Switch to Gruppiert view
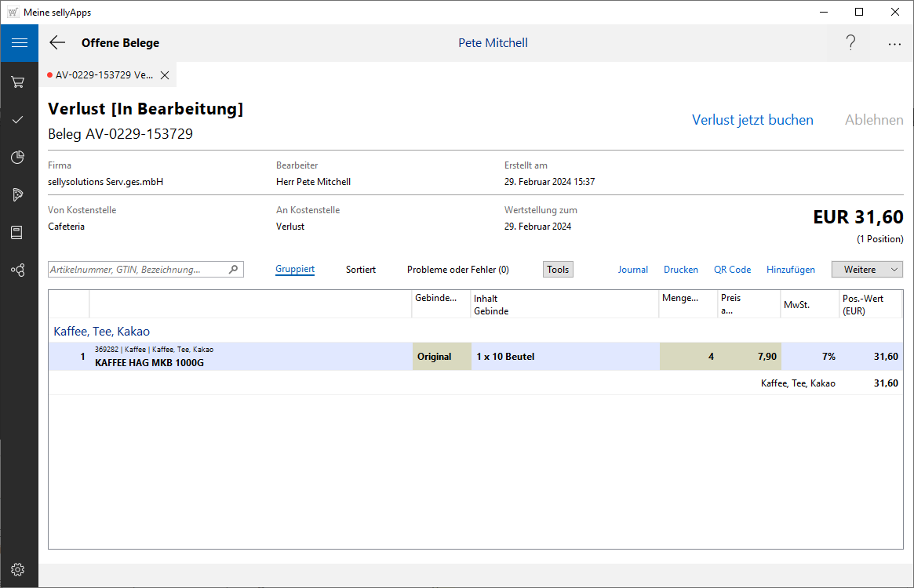The width and height of the screenshot is (914, 588). tap(295, 270)
